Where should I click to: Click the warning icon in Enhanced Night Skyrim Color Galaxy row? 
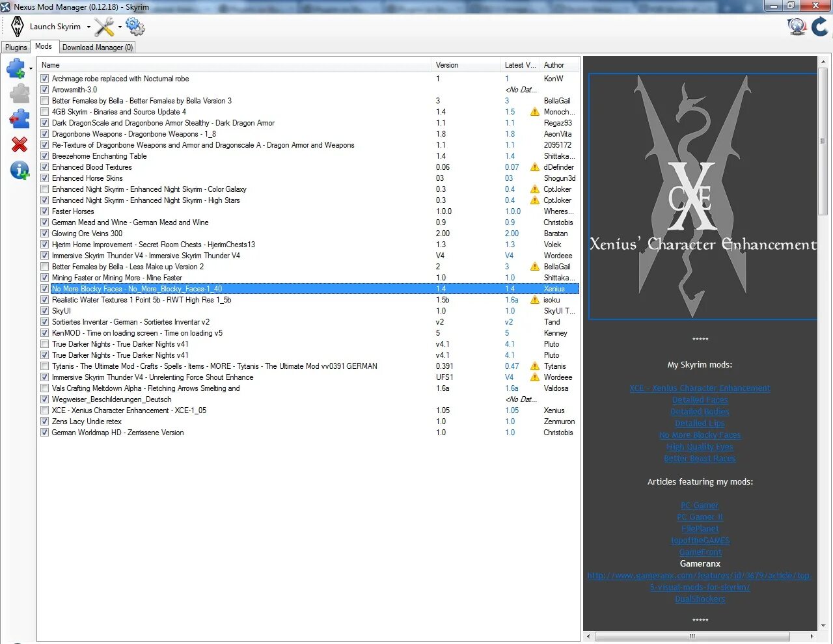click(x=534, y=189)
